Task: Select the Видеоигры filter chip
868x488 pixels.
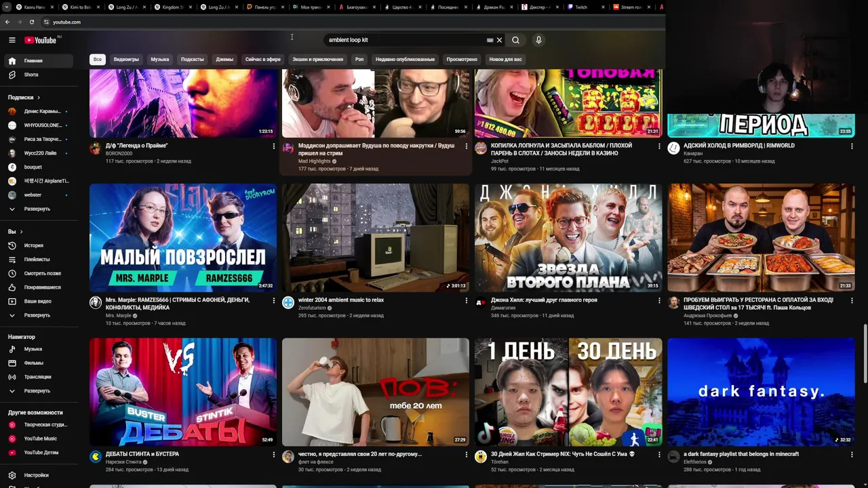Action: pyautogui.click(x=126, y=60)
